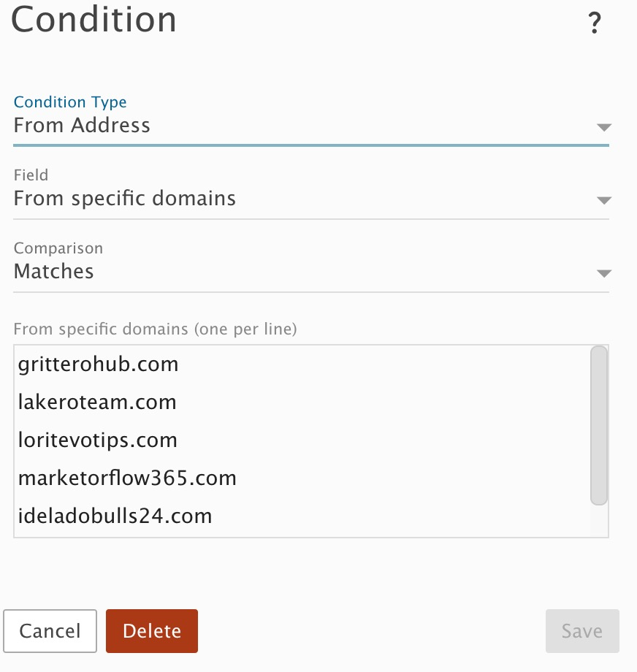Click the lakeroteam.com domain entry
Image resolution: width=637 pixels, height=672 pixels.
(97, 402)
